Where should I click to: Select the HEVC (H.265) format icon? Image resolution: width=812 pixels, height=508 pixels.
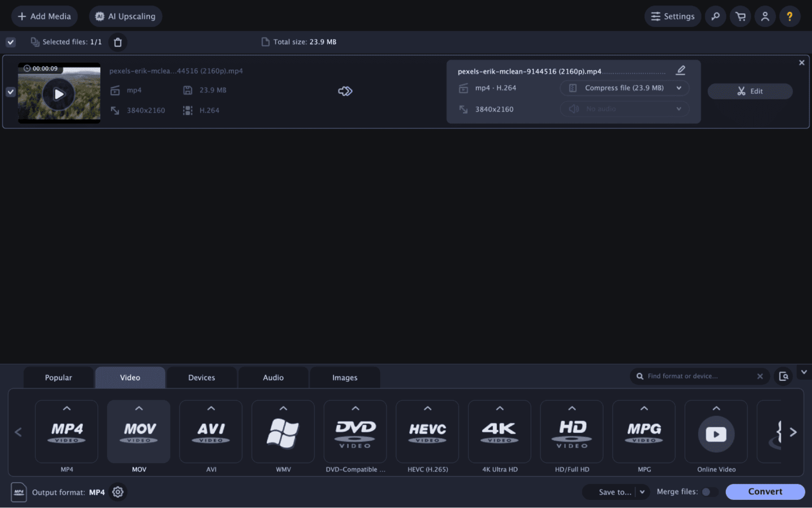point(427,433)
